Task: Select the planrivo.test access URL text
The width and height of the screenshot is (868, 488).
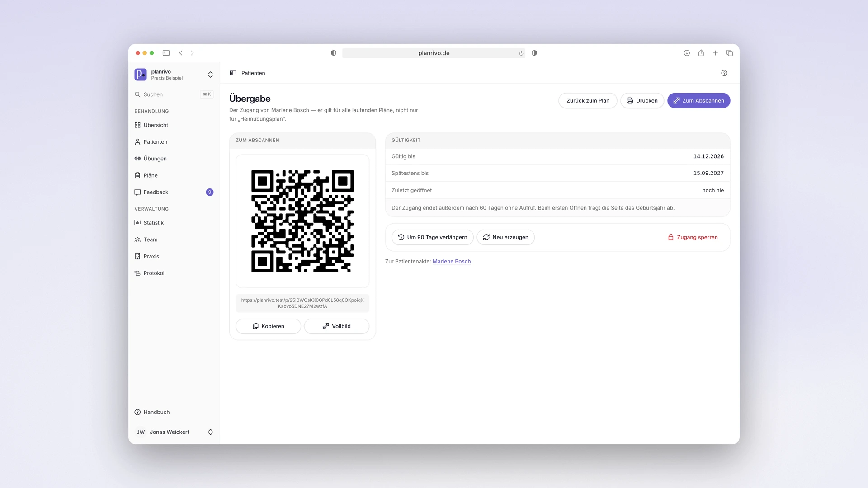Action: (x=302, y=303)
